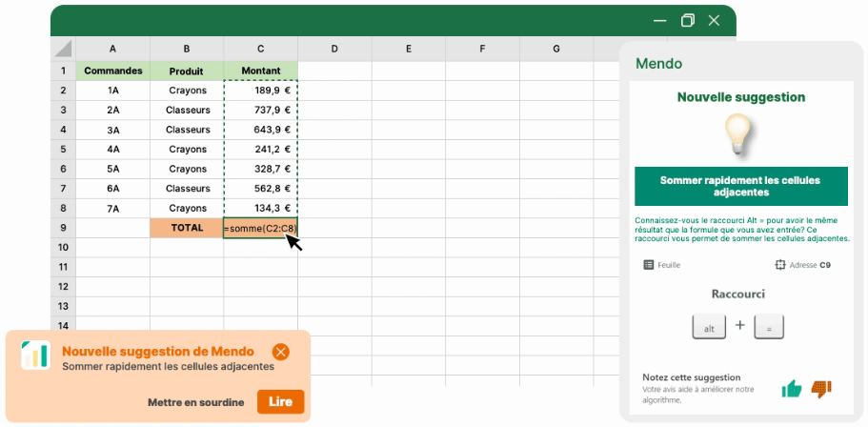Select row 1 header
The height and width of the screenshot is (427, 868).
pos(63,71)
